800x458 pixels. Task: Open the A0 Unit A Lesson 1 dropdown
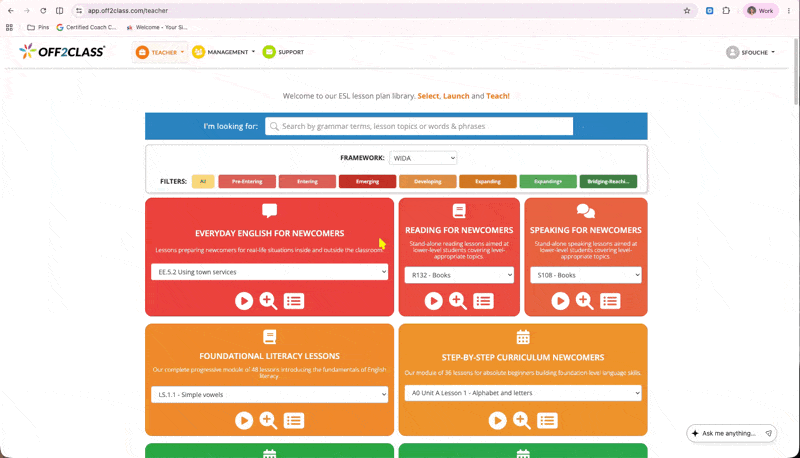pos(523,393)
